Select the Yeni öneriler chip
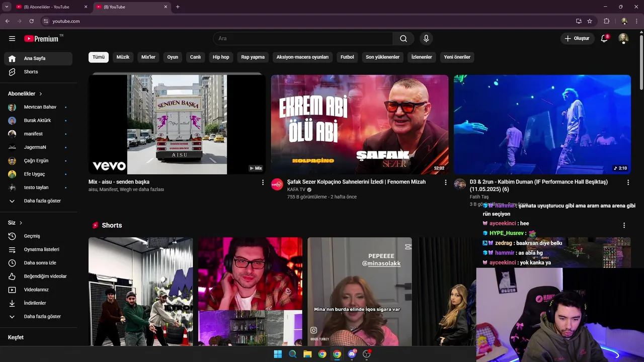This screenshot has width=644, height=362. point(457,57)
